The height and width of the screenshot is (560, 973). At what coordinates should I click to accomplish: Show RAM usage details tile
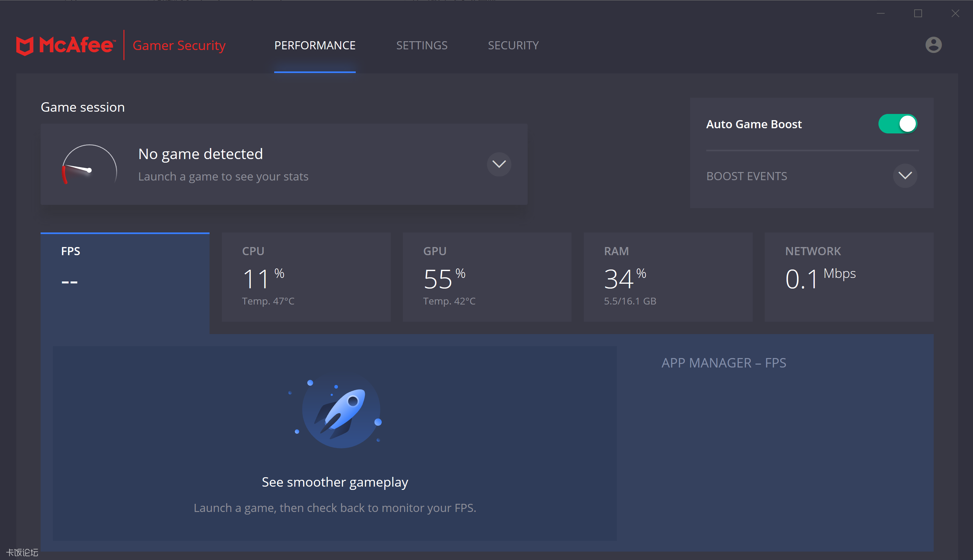tap(668, 277)
